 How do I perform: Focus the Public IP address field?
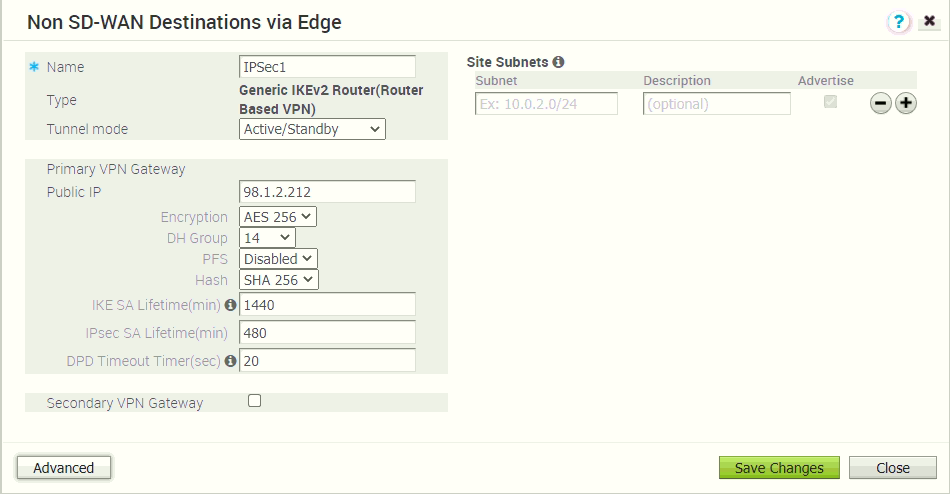point(327,192)
